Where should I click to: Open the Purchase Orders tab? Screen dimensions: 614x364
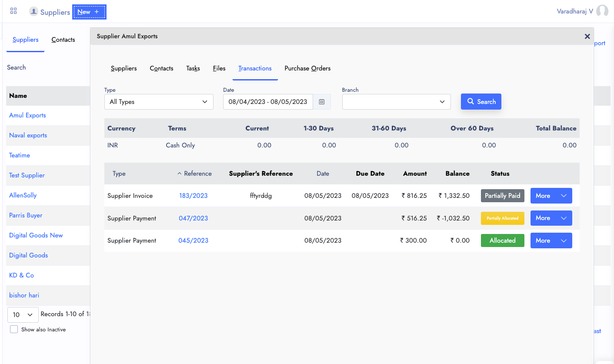(x=307, y=68)
